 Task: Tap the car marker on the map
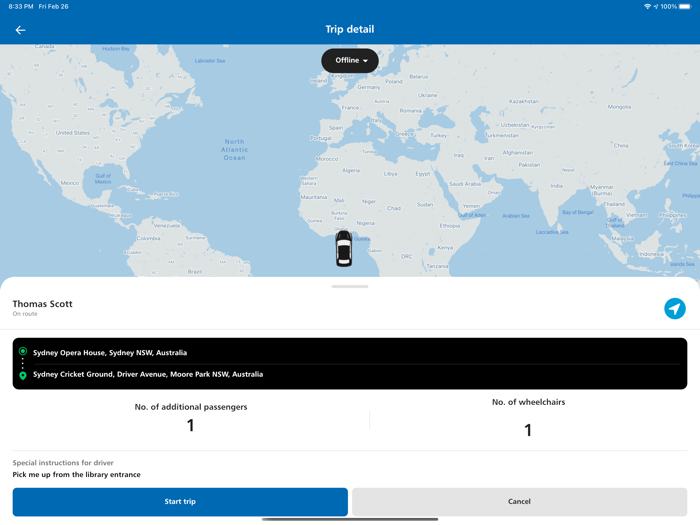[x=344, y=249]
